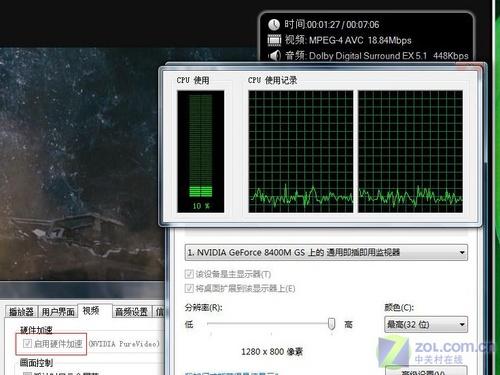500x375 pixels.
Task: Toggle 将桌面扩展到该显示器上(E) checkbox
Action: (189, 288)
